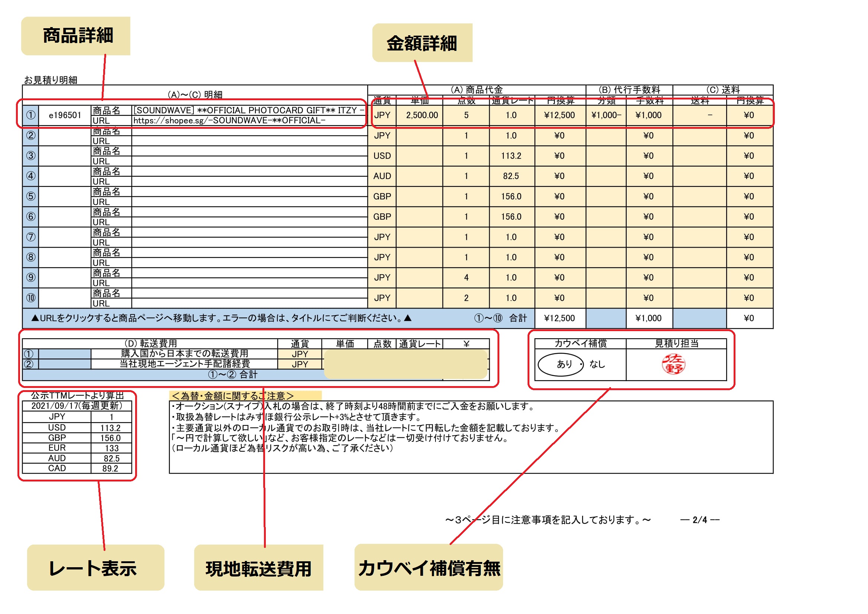This screenshot has height=614, width=868.
Task: Click the (D) 転送費用 header
Action: 150,343
